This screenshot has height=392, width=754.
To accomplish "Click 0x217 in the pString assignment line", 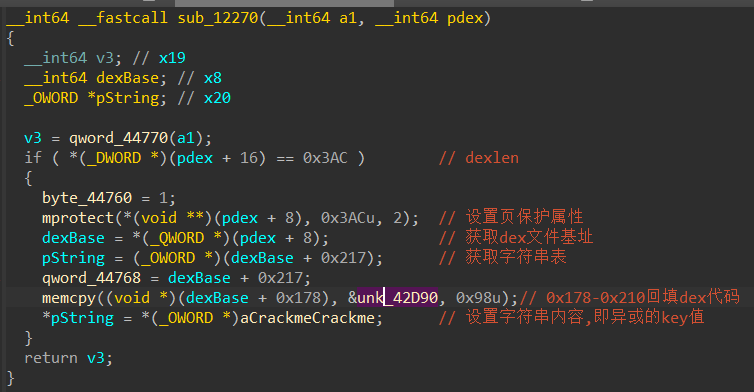I will point(343,258).
